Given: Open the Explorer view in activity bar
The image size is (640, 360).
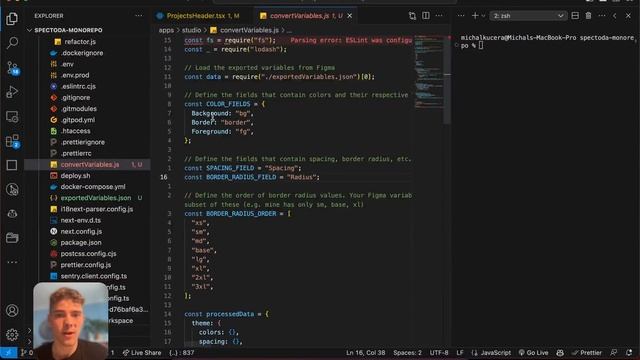Looking at the screenshot, I should (12, 18).
